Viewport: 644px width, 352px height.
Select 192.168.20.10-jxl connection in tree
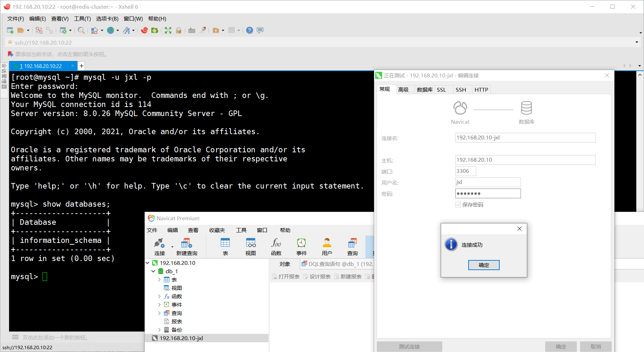point(206,338)
